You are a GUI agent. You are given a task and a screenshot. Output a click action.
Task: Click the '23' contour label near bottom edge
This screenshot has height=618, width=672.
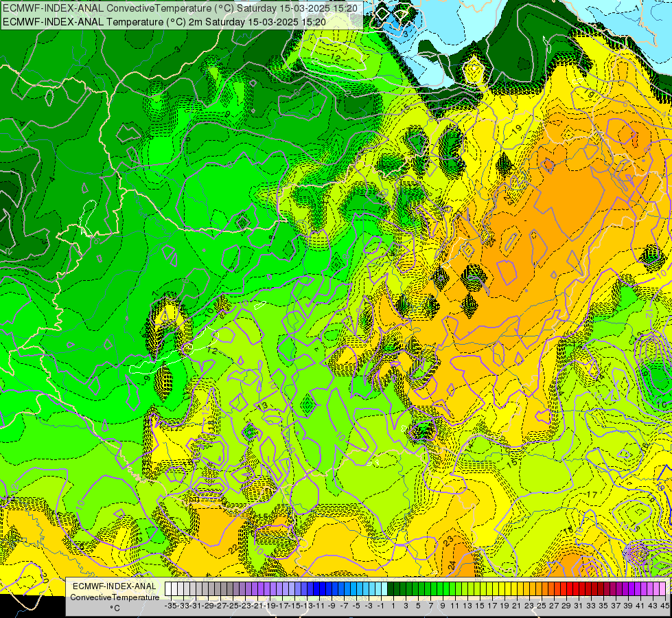tap(448, 541)
